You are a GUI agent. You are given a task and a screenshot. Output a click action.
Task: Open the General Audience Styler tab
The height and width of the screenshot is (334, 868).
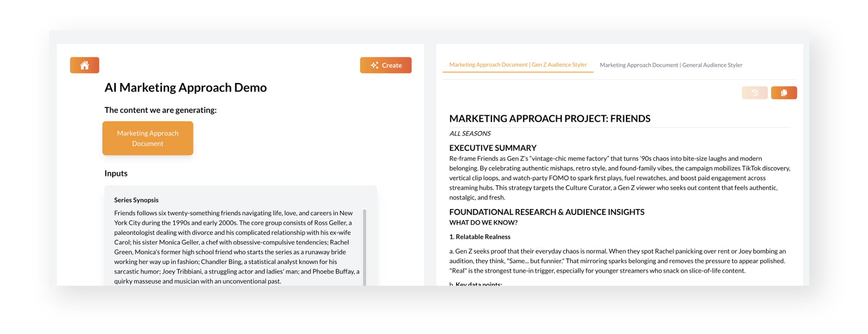tap(671, 65)
